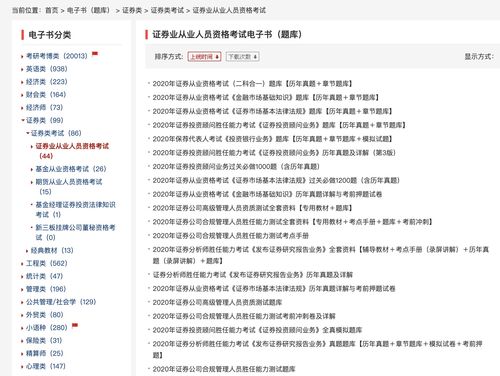Open 合规管理人员胜任能力测试全套资料 link
Screen dimensions: 500x376
point(292,222)
